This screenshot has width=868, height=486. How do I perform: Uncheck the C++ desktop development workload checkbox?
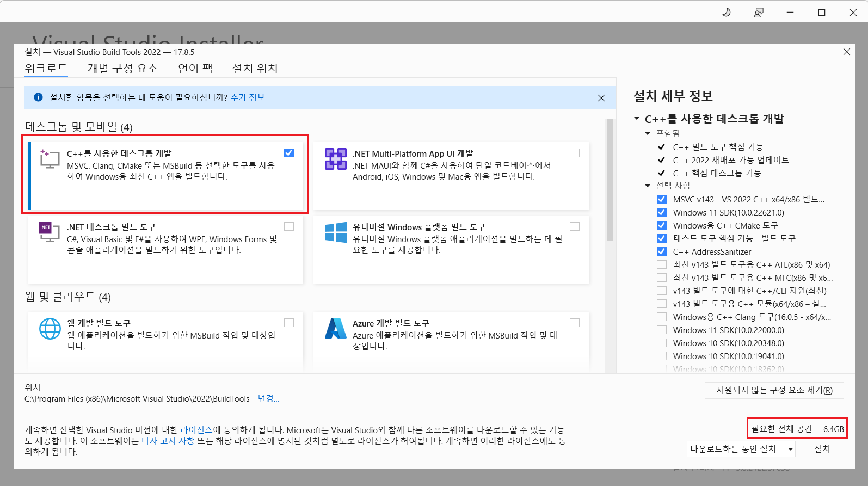click(289, 153)
